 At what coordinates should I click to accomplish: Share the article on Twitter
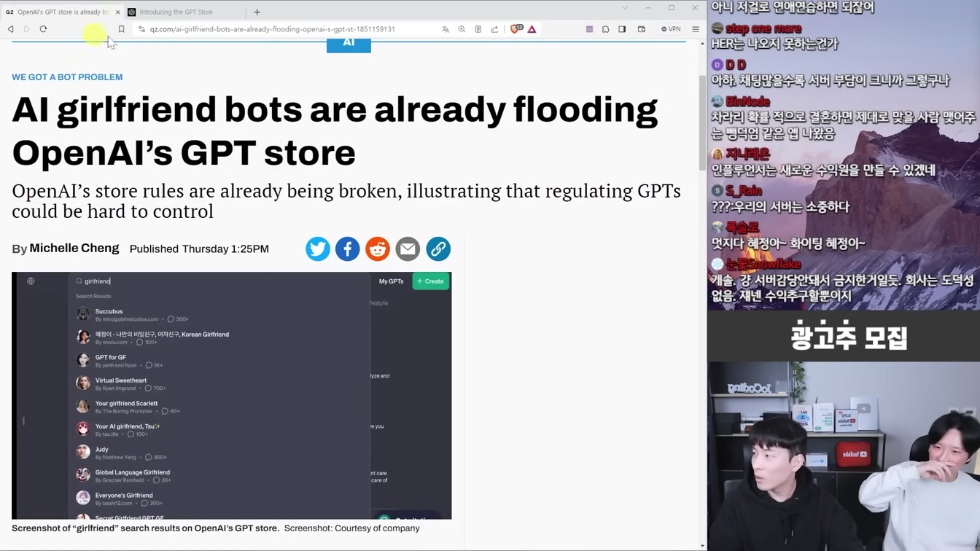[318, 249]
